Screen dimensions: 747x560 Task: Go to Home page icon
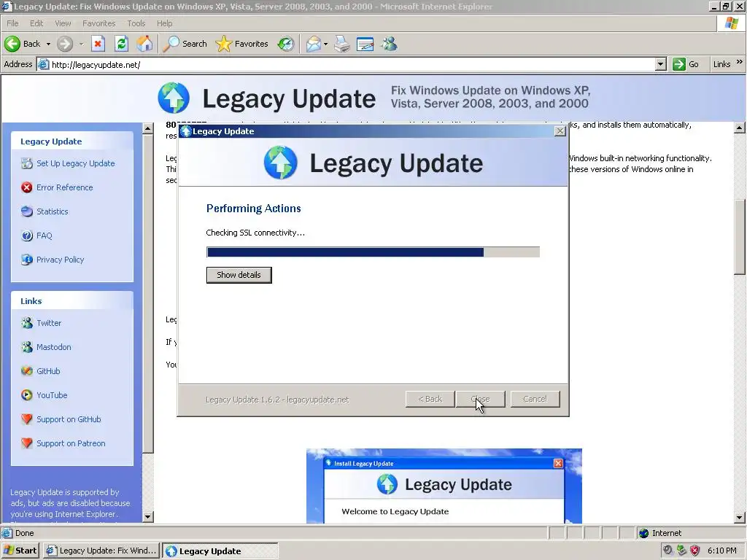tap(145, 44)
